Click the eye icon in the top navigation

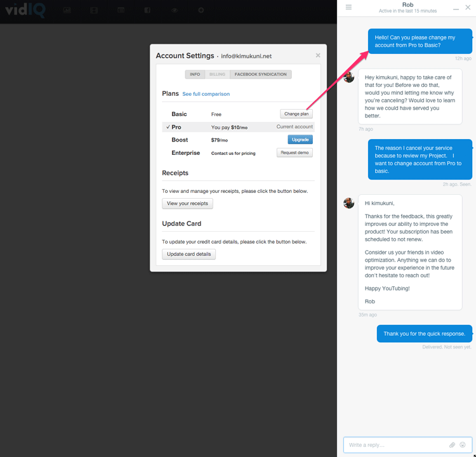click(x=175, y=10)
